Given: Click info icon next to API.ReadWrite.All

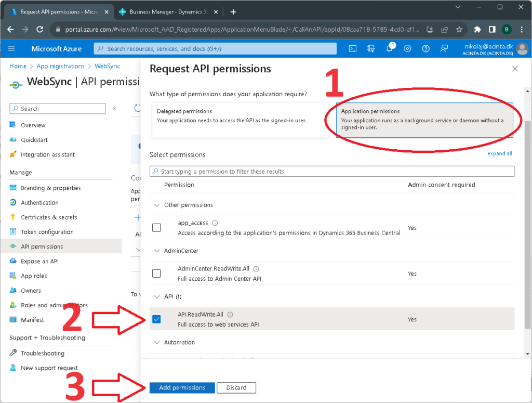Looking at the screenshot, I should pyautogui.click(x=230, y=314).
